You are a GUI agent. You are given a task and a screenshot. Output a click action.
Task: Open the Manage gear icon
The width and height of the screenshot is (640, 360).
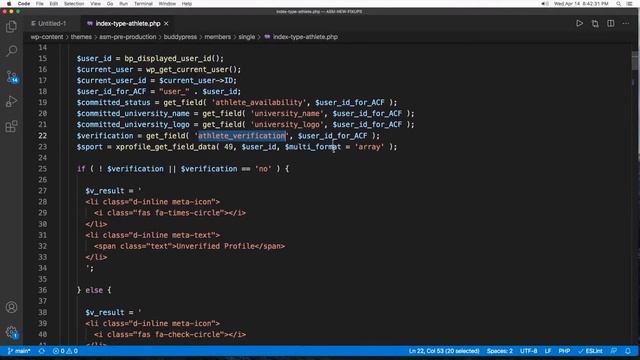pyautogui.click(x=11, y=332)
